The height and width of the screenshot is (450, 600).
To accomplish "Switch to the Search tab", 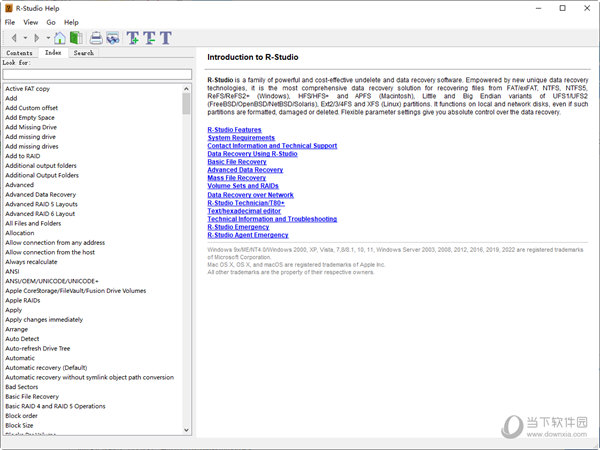I will 83,53.
